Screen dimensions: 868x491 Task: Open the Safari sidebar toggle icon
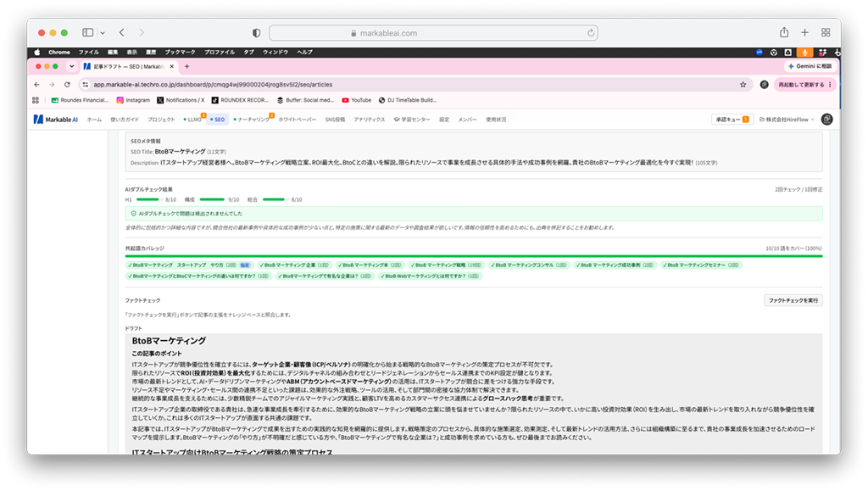click(x=87, y=33)
